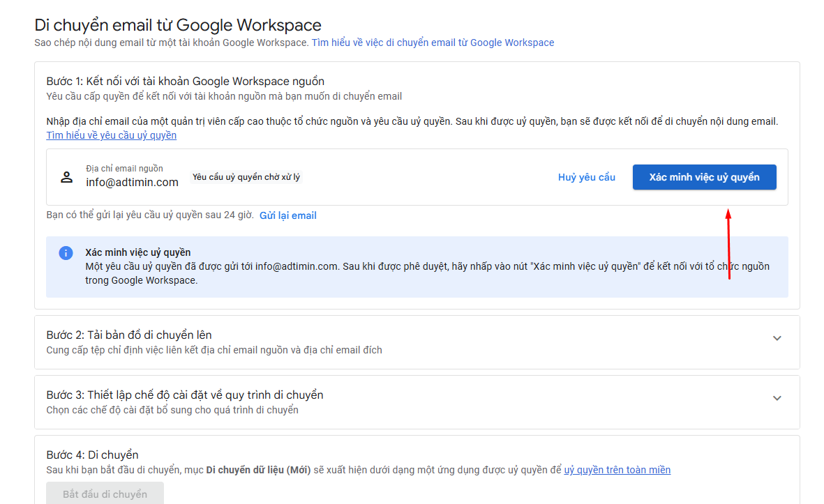
Task: Click the person icon beside source email
Action: coord(67,177)
